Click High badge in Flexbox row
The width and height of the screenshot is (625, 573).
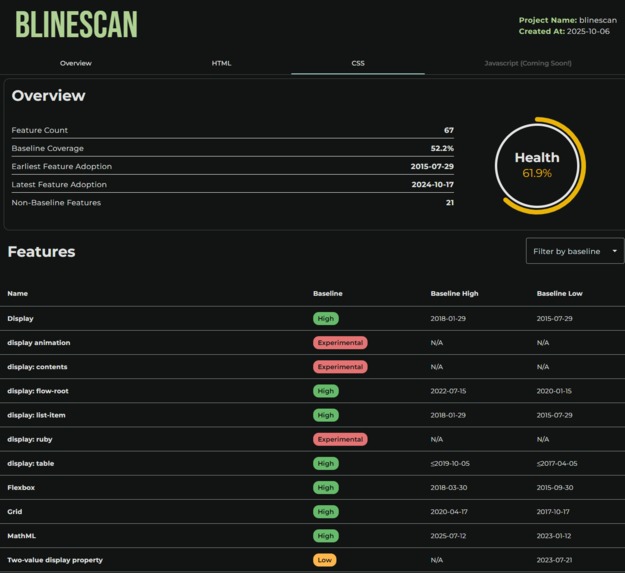click(x=326, y=487)
